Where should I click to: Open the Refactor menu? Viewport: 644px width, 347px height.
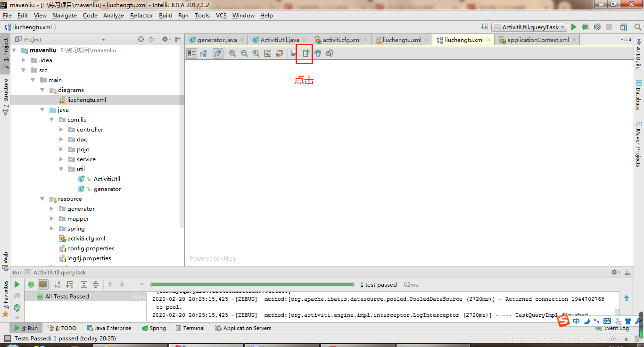(x=141, y=15)
